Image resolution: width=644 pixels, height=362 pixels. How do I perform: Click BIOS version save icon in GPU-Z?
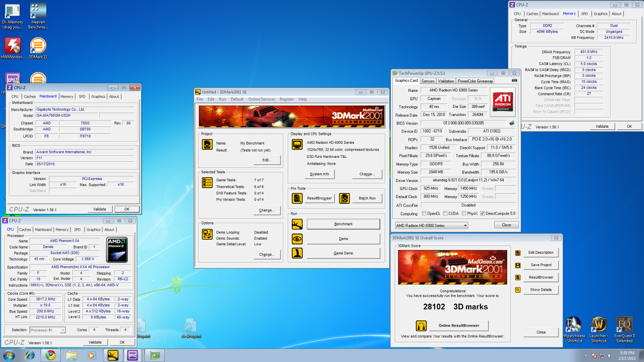[512, 123]
